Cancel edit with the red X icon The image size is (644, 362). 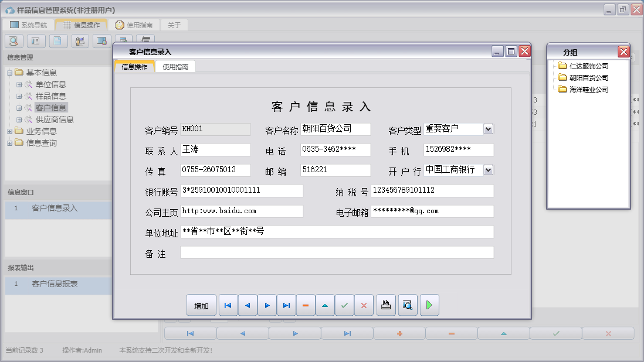[x=364, y=305]
